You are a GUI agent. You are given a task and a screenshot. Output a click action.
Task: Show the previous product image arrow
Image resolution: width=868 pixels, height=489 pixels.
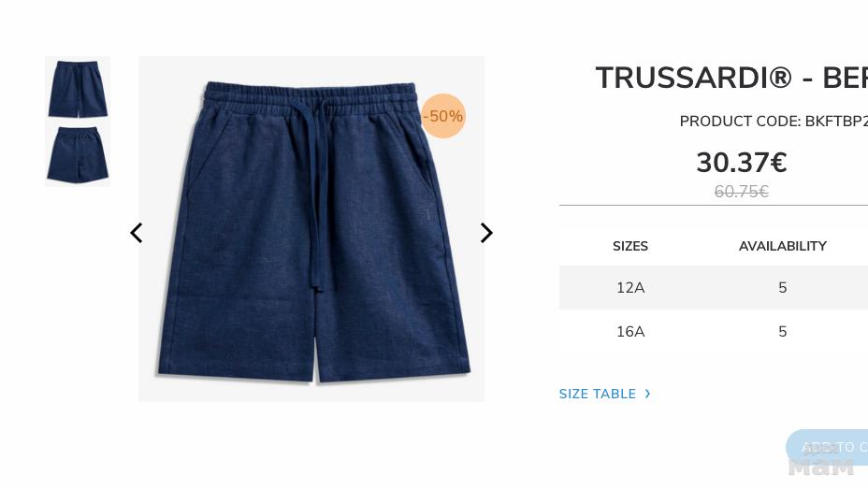pyautogui.click(x=137, y=233)
